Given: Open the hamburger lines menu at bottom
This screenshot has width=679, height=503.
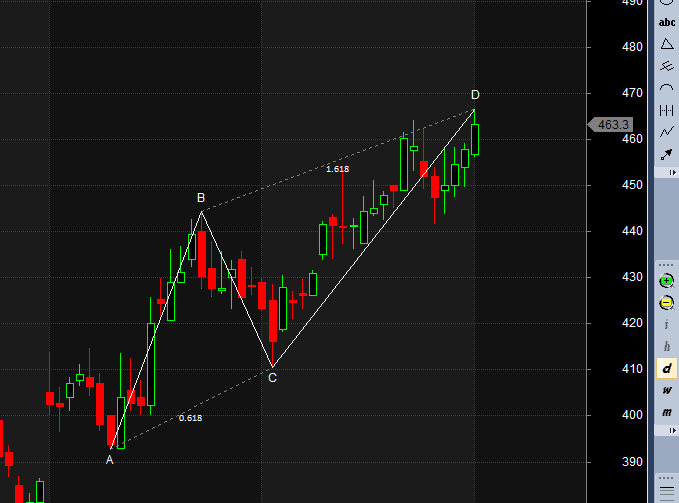Looking at the screenshot, I should (666, 483).
